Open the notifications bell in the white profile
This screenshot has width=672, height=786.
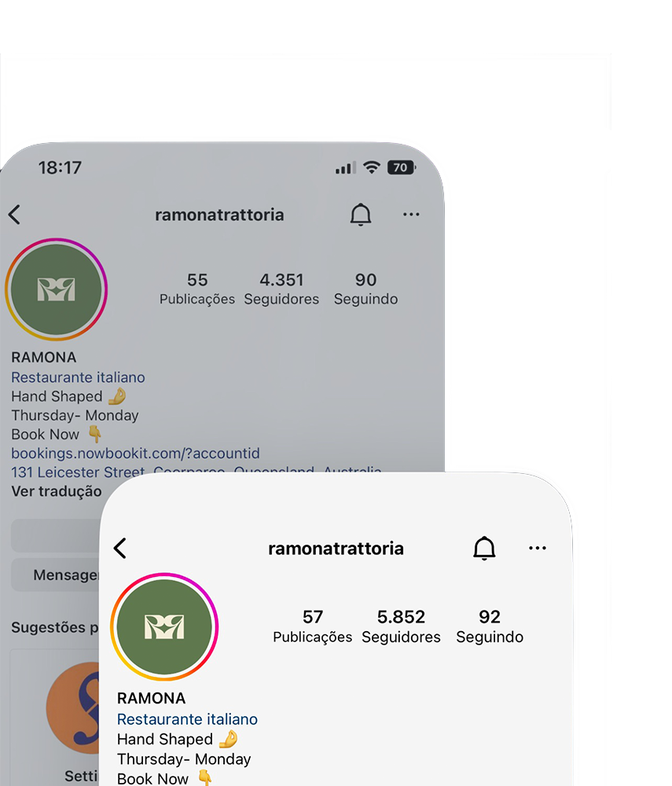point(484,548)
